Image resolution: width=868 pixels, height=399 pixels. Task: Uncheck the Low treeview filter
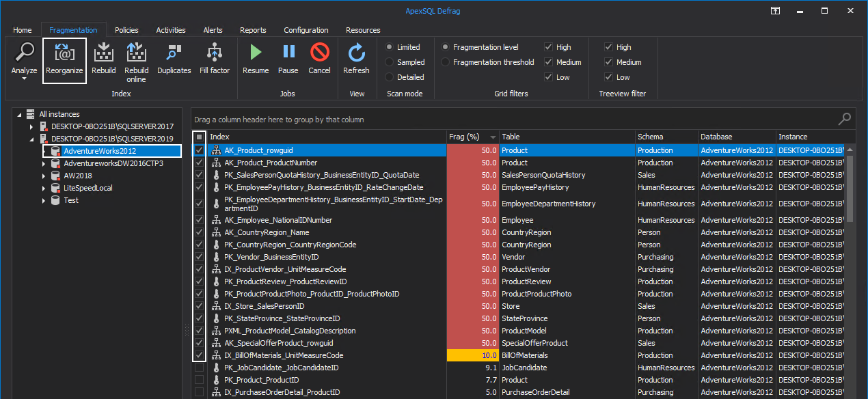coord(608,77)
